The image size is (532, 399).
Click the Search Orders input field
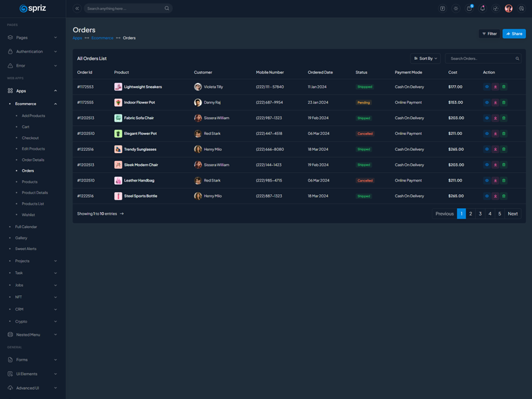(480, 59)
